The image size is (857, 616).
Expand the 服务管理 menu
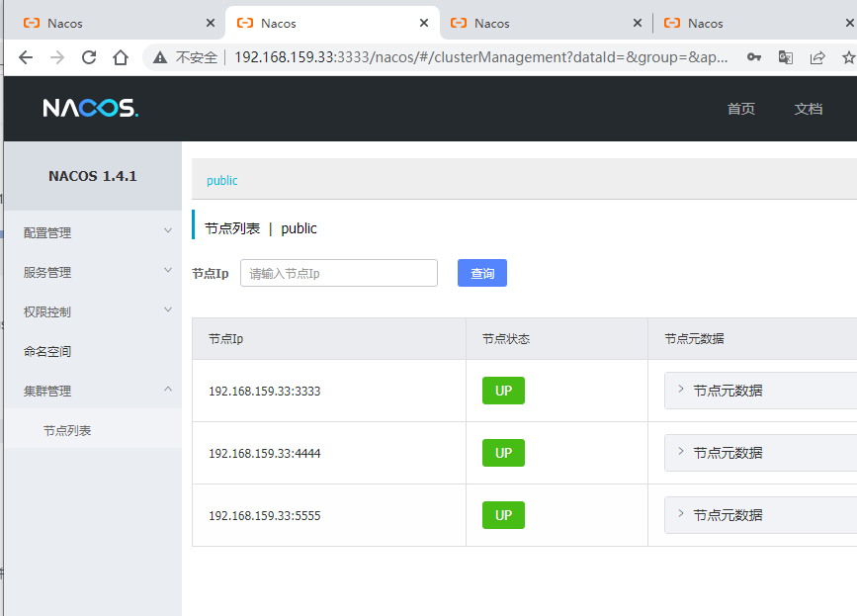[93, 272]
